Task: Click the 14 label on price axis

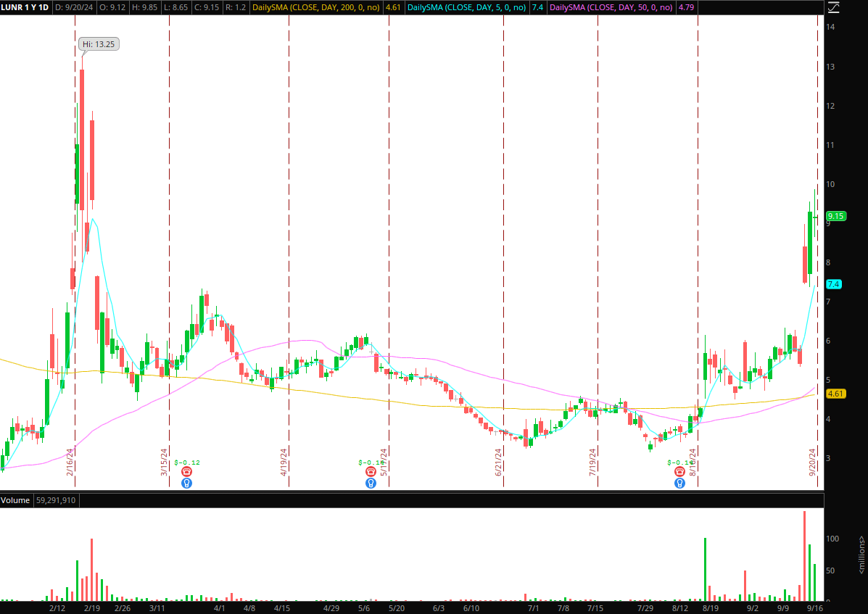Action: click(x=830, y=27)
